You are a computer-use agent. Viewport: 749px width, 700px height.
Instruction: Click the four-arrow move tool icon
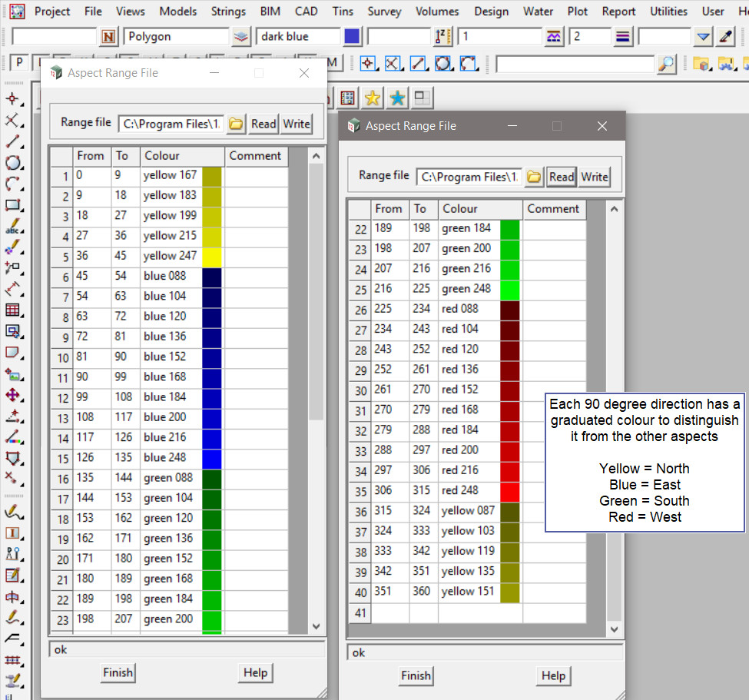click(x=12, y=395)
